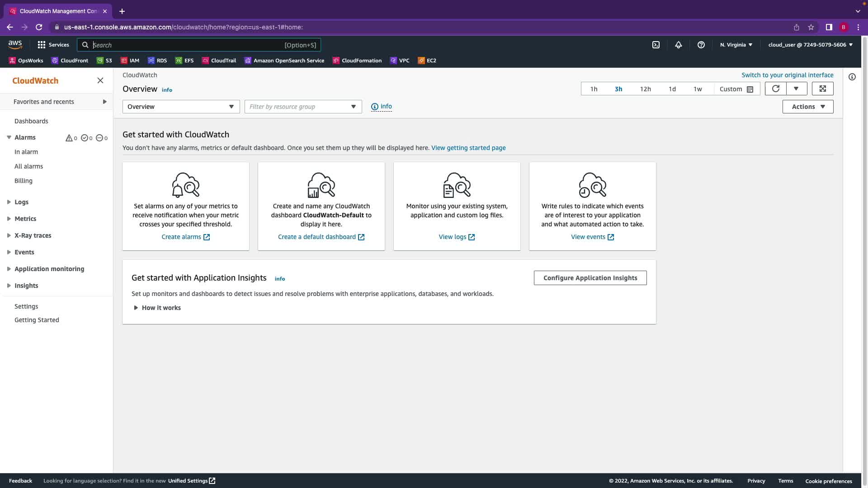Viewport: 868px width, 488px height.
Task: Enter full screen mode icon
Action: [822, 89]
